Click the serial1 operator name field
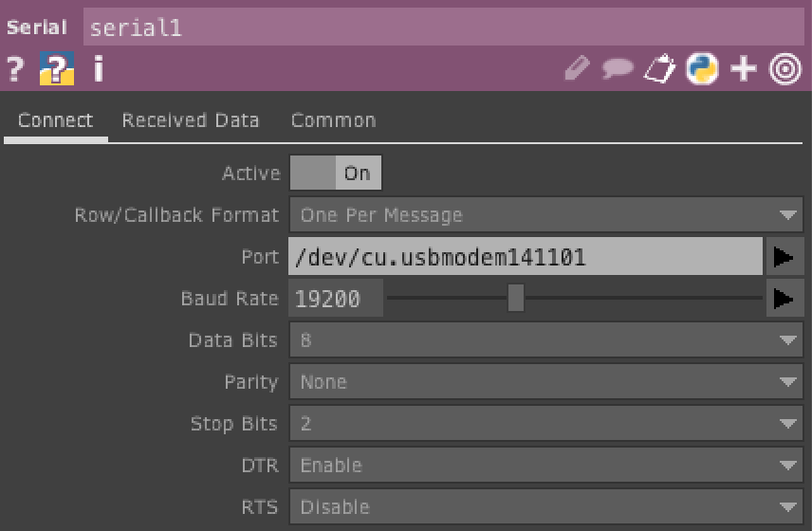Viewport: 812px width, 531px height. [443, 27]
